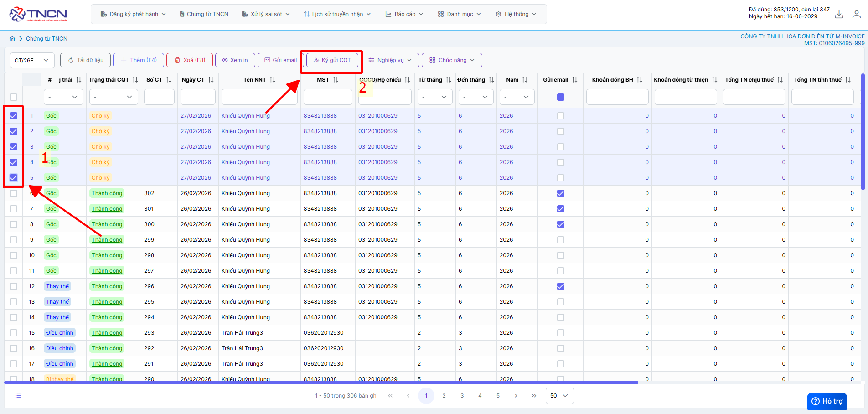Click the download icon in header
This screenshot has width=868, height=414.
(x=839, y=15)
